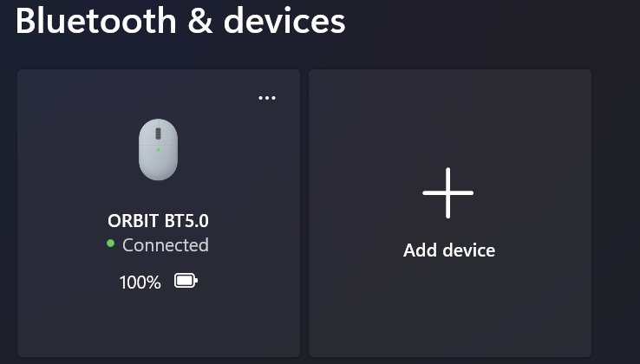Image resolution: width=640 pixels, height=364 pixels.
Task: Click the green LED on the mouse picture
Action: [x=159, y=150]
